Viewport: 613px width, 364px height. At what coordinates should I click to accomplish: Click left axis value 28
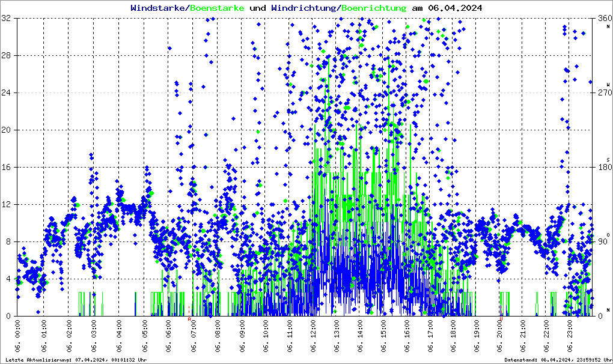pos(6,55)
